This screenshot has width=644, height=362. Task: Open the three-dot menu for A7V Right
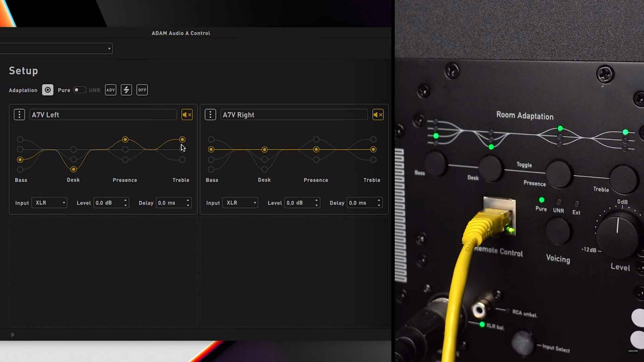pyautogui.click(x=210, y=115)
